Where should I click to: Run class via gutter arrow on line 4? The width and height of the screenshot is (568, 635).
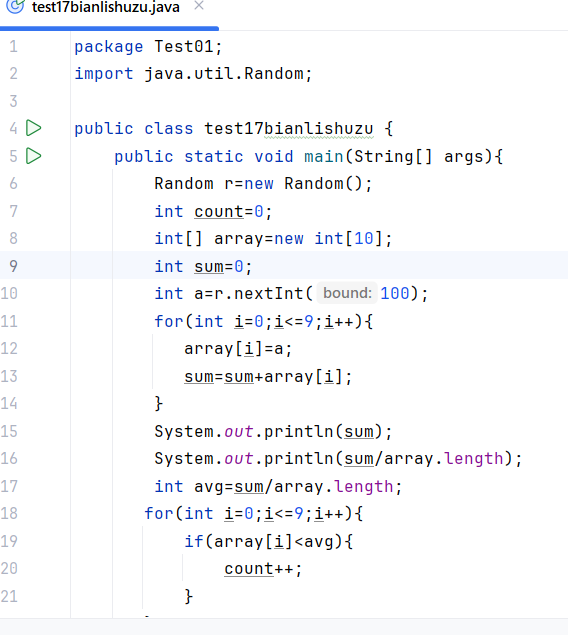[34, 128]
